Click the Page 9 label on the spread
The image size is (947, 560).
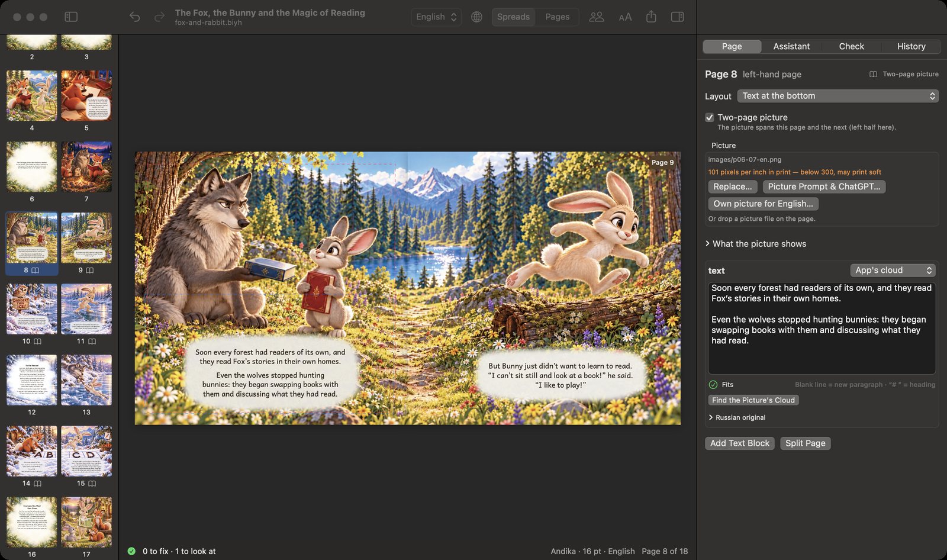pyautogui.click(x=662, y=162)
